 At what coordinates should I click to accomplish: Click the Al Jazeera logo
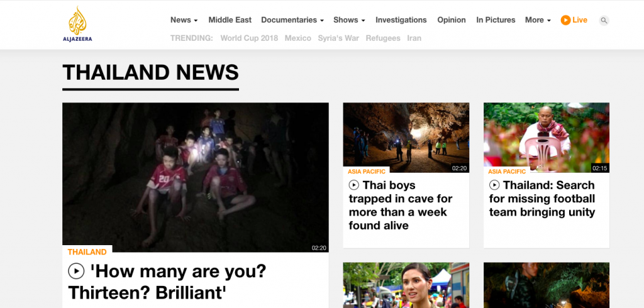click(x=77, y=25)
